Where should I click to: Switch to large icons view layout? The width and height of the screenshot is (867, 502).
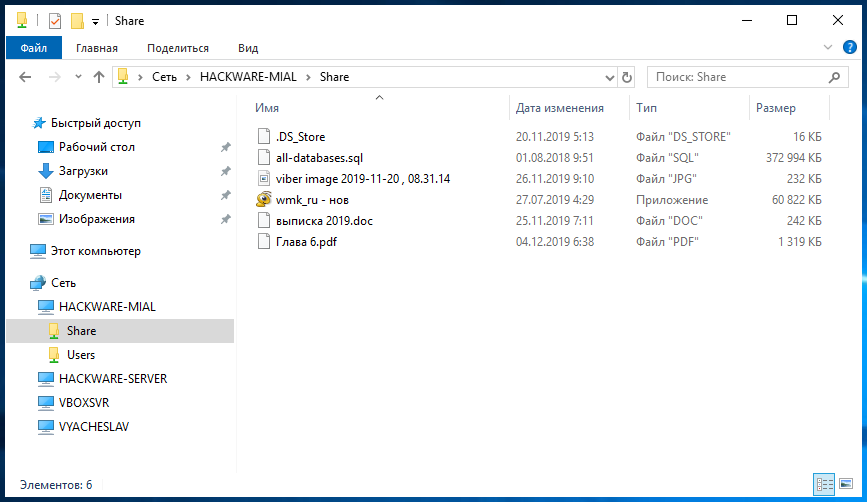tap(846, 484)
